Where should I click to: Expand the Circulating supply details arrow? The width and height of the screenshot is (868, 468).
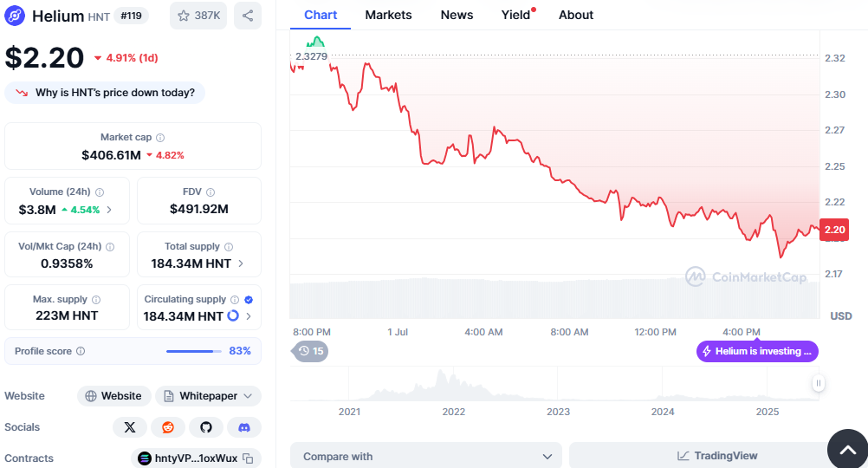tap(249, 316)
